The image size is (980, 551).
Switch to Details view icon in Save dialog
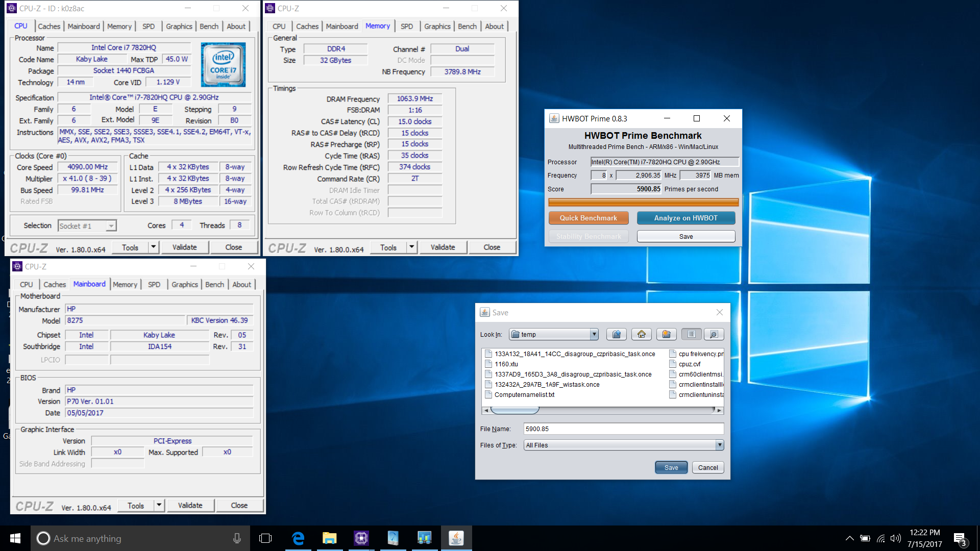714,334
